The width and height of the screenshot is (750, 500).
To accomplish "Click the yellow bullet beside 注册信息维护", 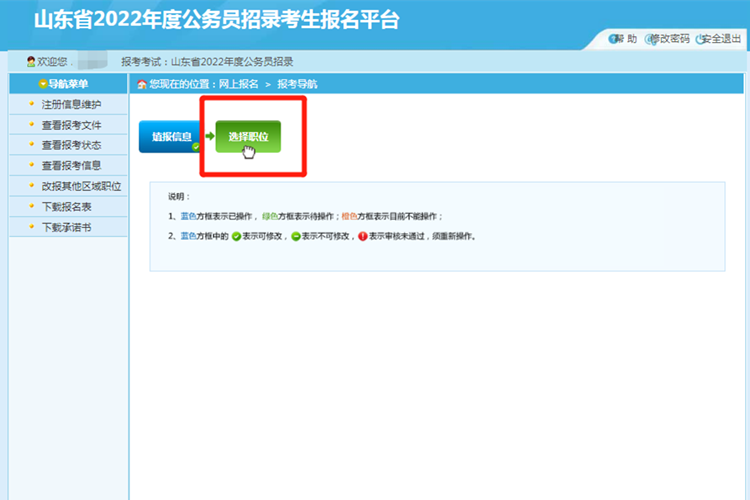I will (x=31, y=104).
